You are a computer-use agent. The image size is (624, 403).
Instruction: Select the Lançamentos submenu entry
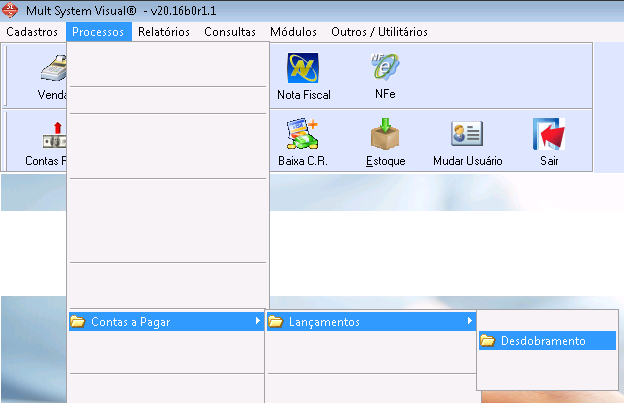pos(323,321)
